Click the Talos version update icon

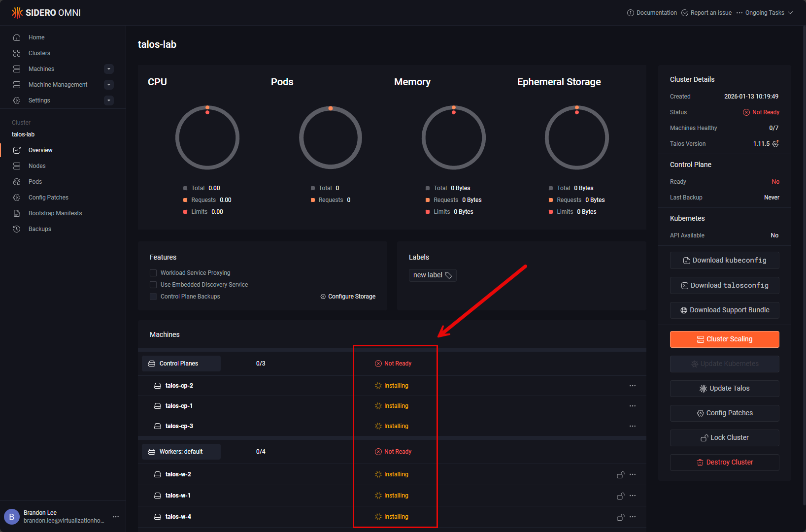[x=775, y=143]
